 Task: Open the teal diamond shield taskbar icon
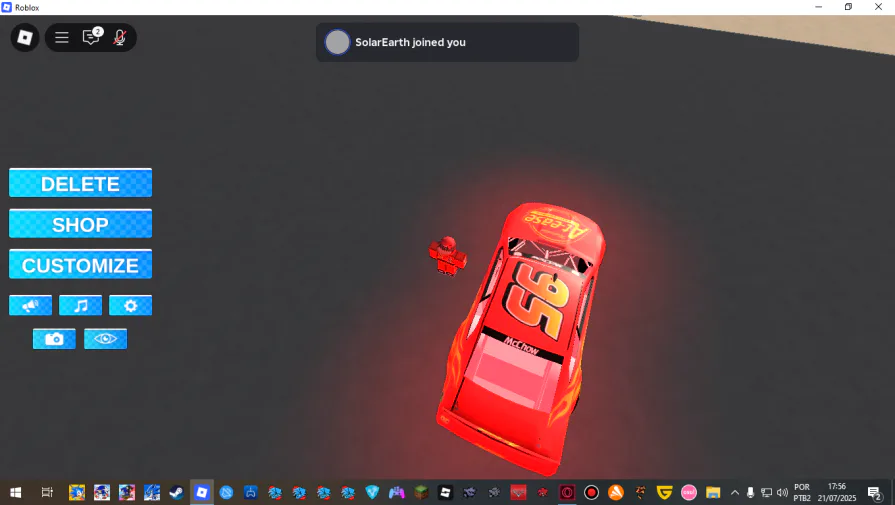coord(372,492)
